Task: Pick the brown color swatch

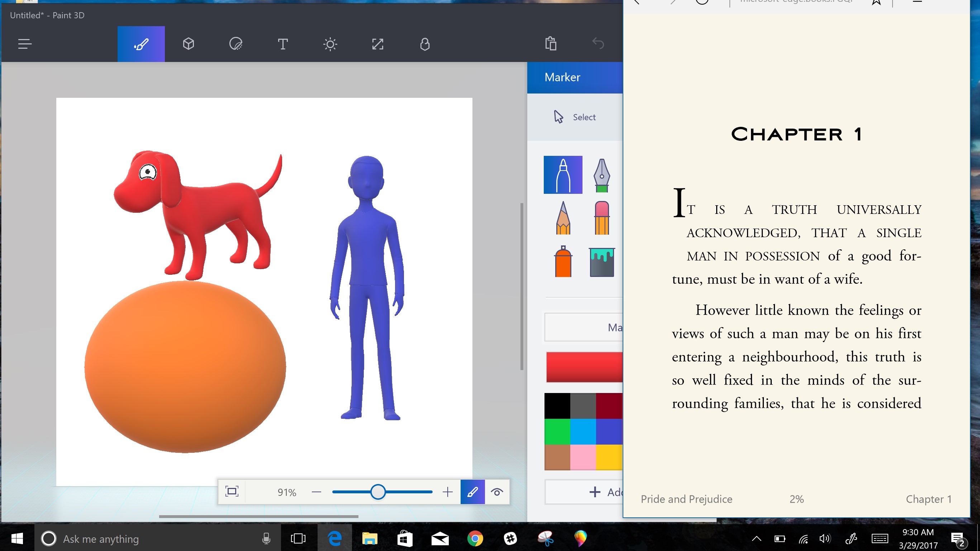Action: point(557,457)
